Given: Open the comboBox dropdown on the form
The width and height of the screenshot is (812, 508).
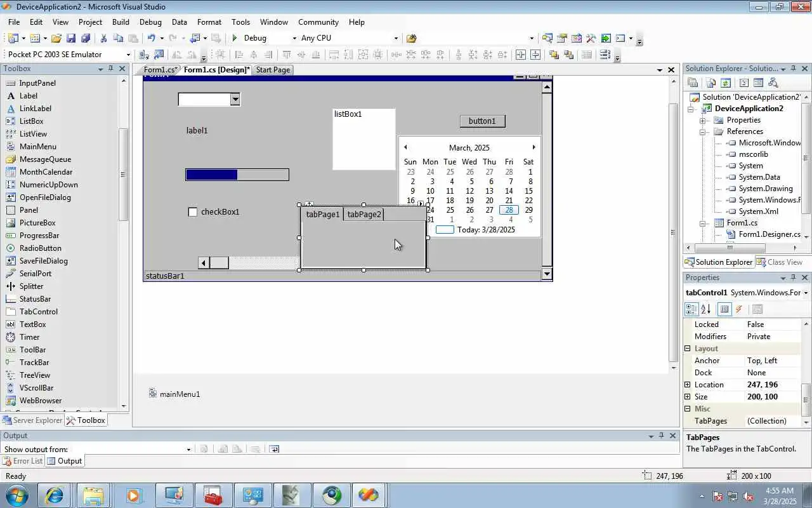Looking at the screenshot, I should (235, 99).
